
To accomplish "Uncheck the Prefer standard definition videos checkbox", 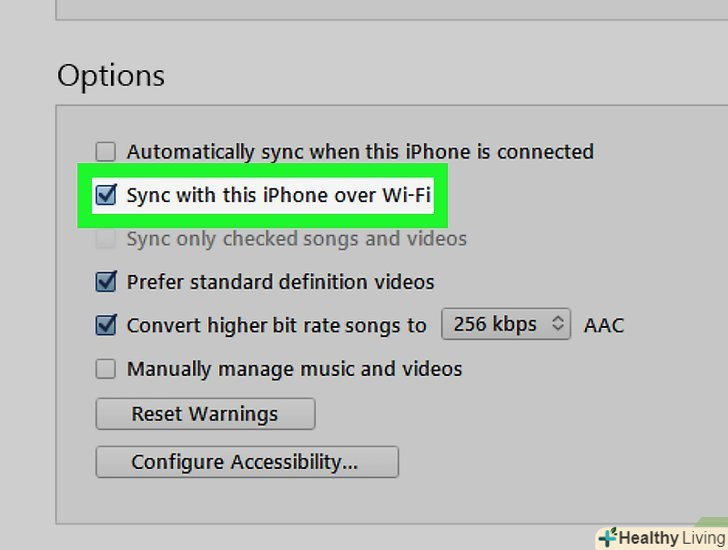I will click(105, 282).
